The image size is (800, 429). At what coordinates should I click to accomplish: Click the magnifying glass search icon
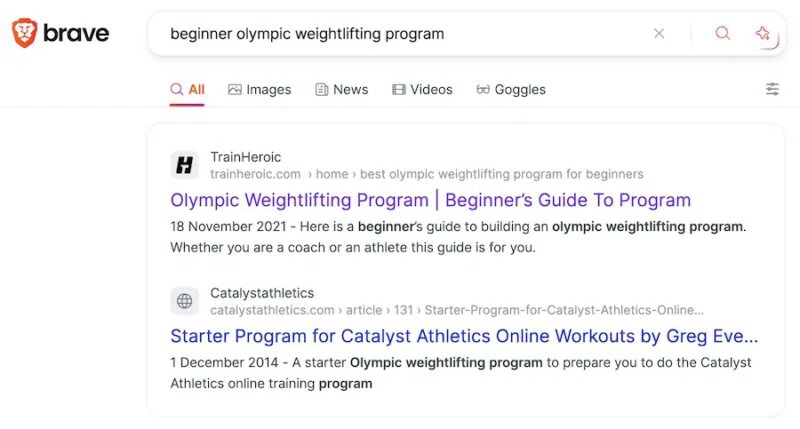coord(722,34)
